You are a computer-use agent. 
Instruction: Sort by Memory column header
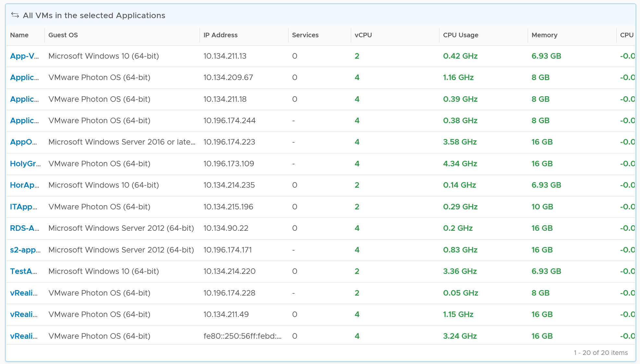[x=544, y=35]
